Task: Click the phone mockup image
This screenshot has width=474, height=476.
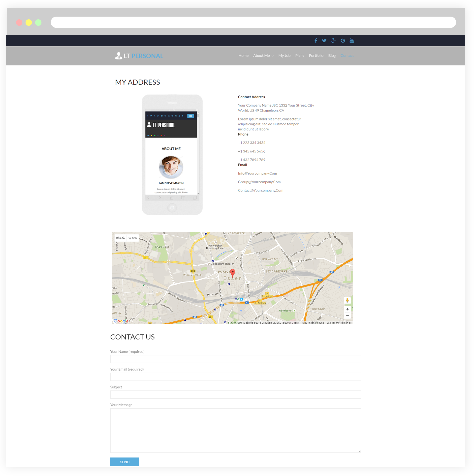Action: coord(172,155)
